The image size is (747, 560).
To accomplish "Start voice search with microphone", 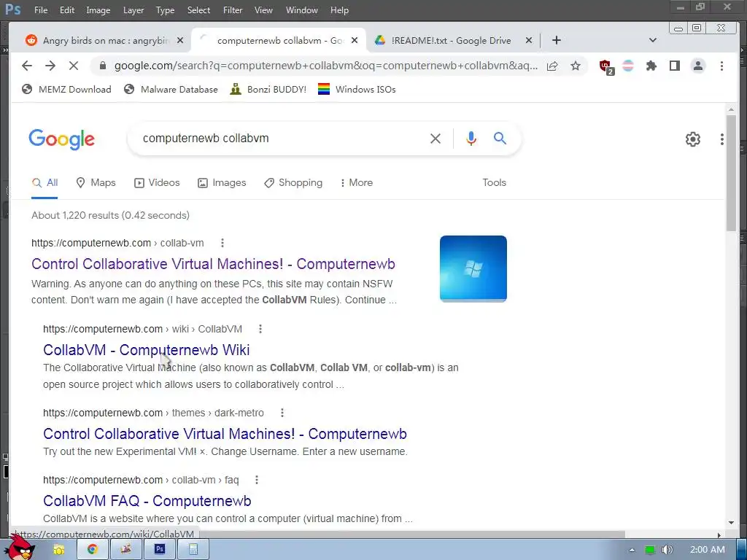I will (x=471, y=139).
